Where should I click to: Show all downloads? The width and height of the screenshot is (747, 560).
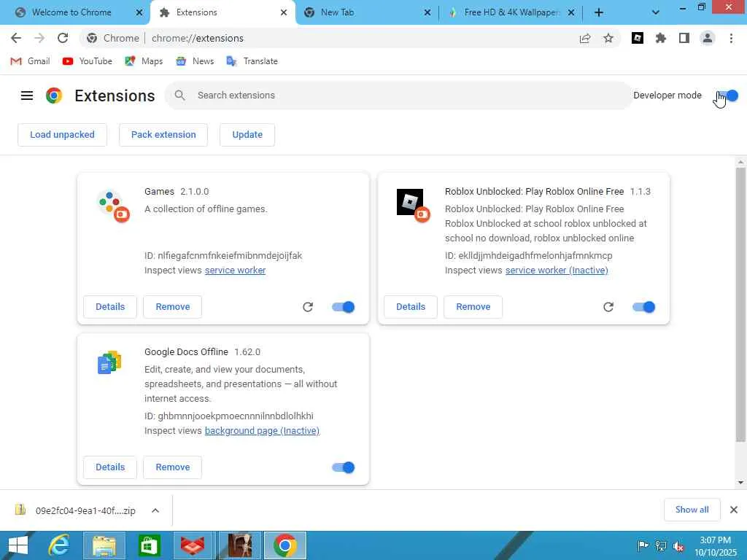click(x=692, y=510)
